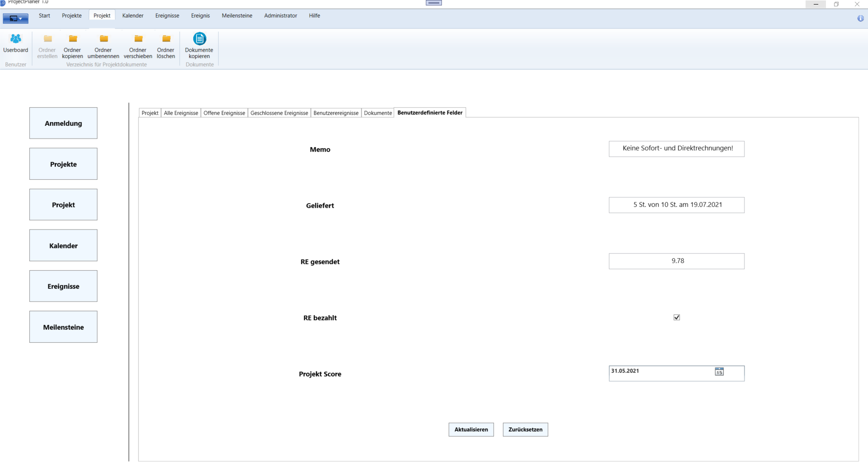Switch to the Projekt content tab
Viewport: 868px width, 470px height.
(150, 113)
